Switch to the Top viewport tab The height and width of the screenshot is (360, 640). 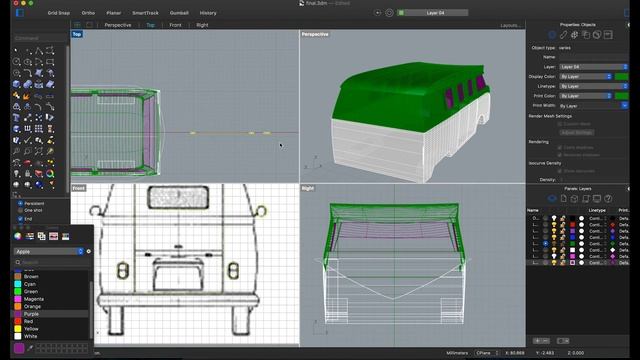150,25
